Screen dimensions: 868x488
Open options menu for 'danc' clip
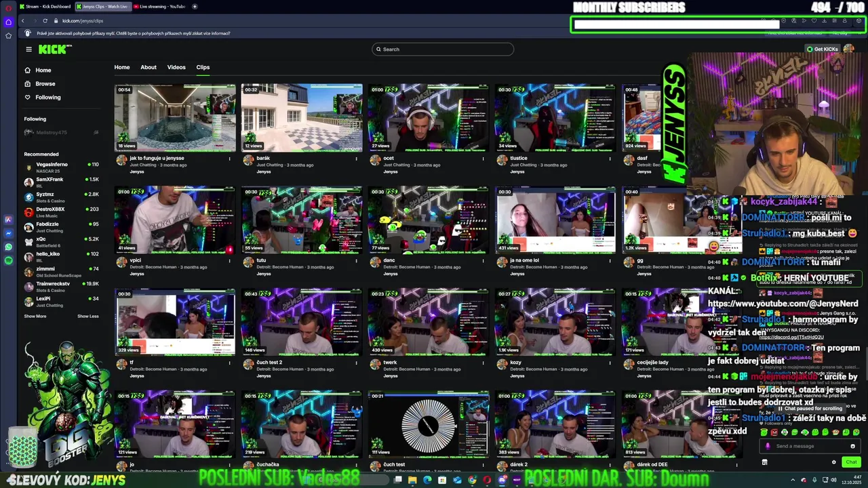[483, 261]
